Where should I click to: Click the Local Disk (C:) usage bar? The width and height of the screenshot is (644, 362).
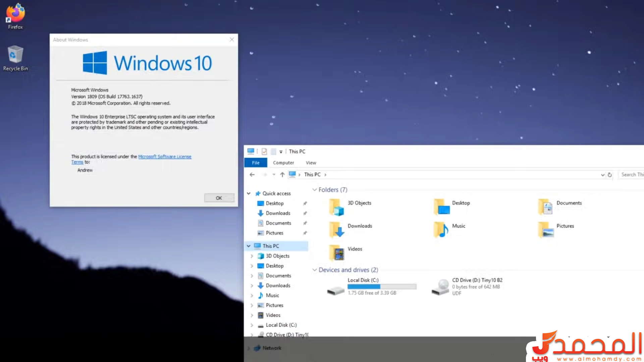click(x=382, y=287)
